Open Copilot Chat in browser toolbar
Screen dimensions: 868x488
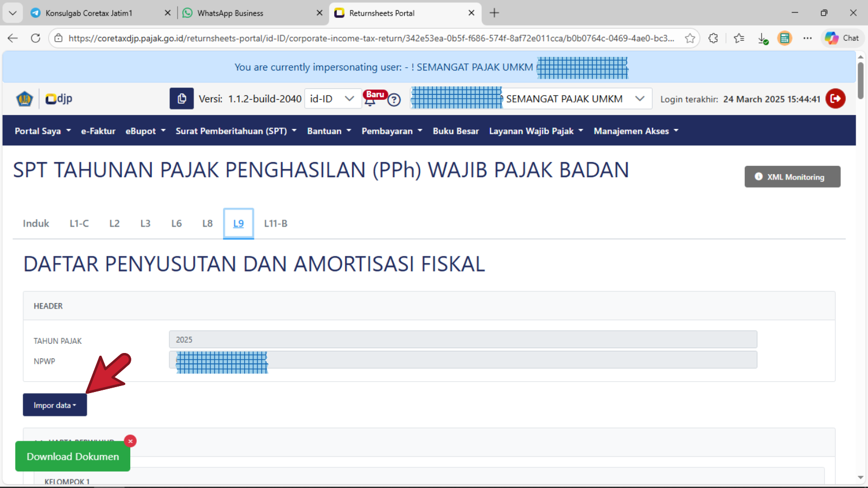842,38
